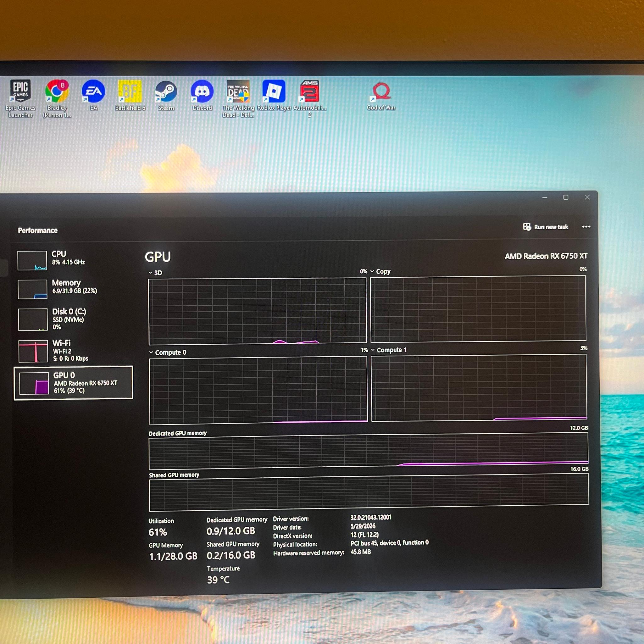This screenshot has width=644, height=644.
Task: Select the Automobilista 2 desktop icon
Action: coord(309,98)
